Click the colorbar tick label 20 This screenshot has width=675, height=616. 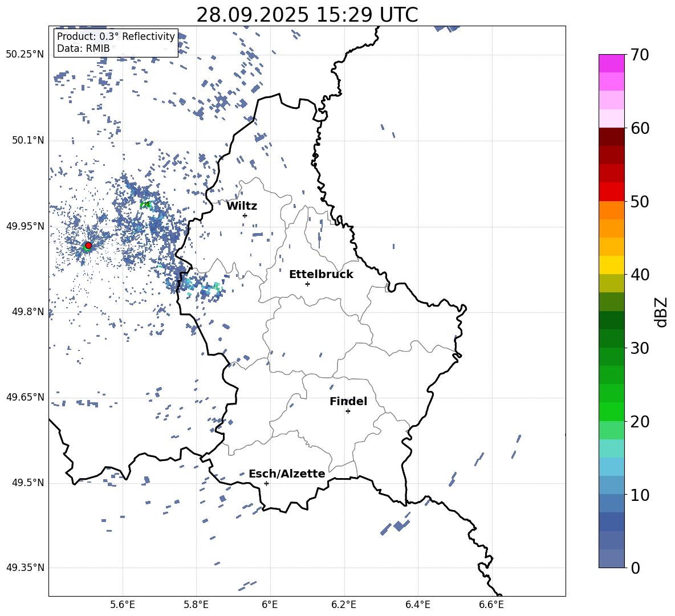click(x=640, y=422)
